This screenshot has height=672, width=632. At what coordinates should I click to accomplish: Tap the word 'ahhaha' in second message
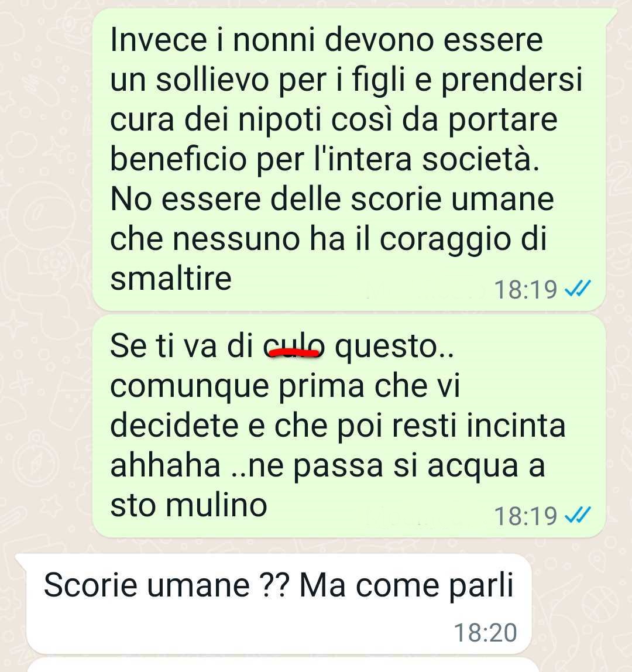[166, 465]
